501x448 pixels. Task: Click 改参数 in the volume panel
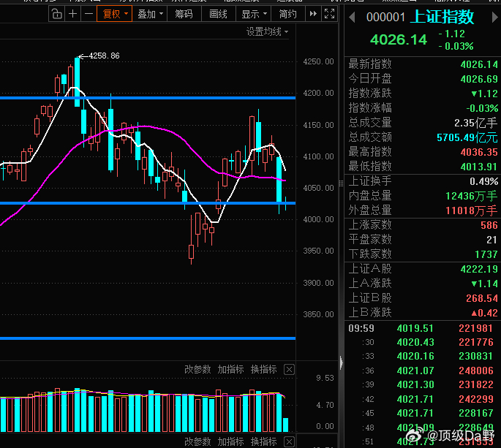click(x=197, y=370)
